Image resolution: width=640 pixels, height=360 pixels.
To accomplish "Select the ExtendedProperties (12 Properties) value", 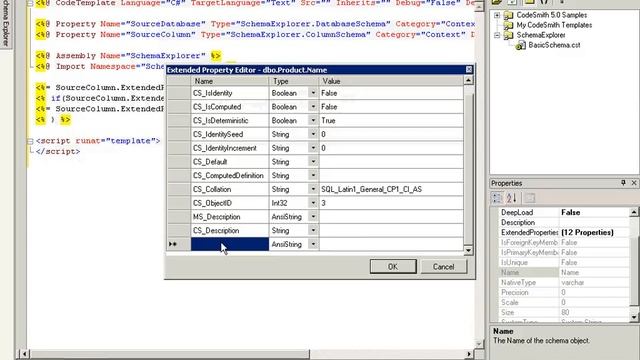I will point(587,232).
